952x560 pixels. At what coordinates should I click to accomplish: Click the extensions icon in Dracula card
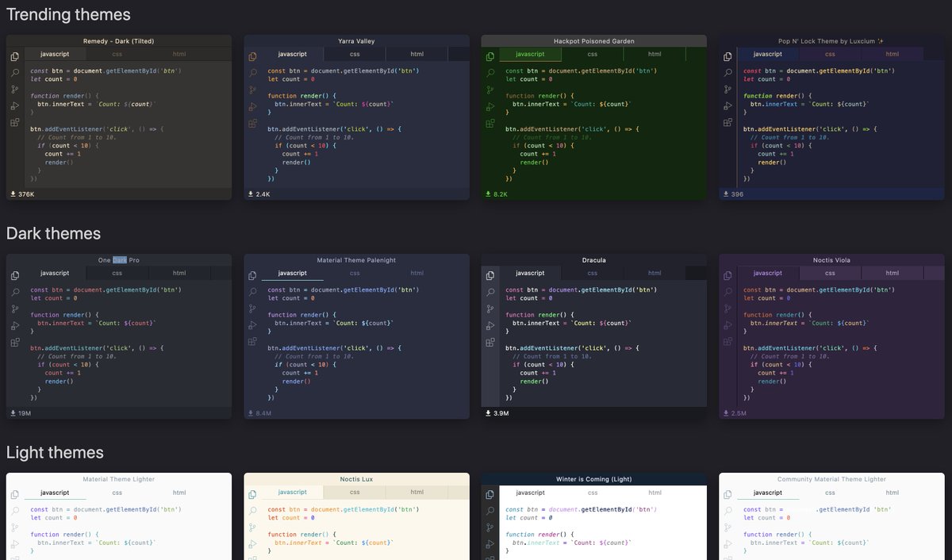coord(490,342)
